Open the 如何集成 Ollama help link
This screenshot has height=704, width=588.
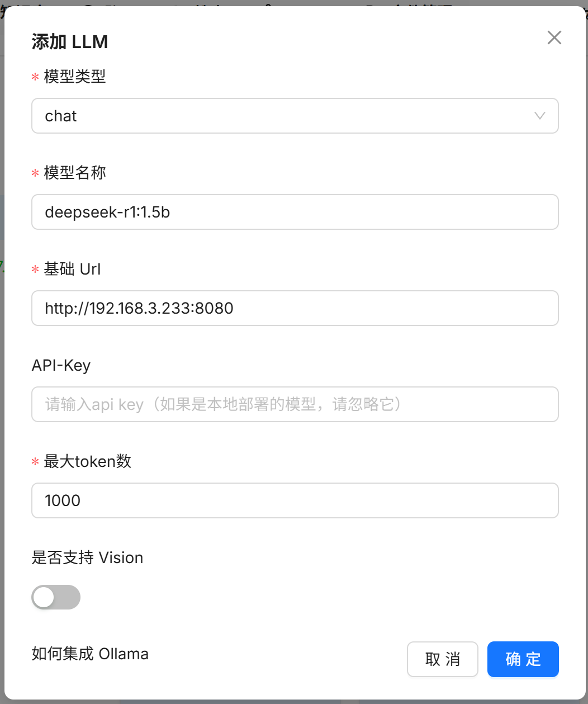pyautogui.click(x=90, y=654)
